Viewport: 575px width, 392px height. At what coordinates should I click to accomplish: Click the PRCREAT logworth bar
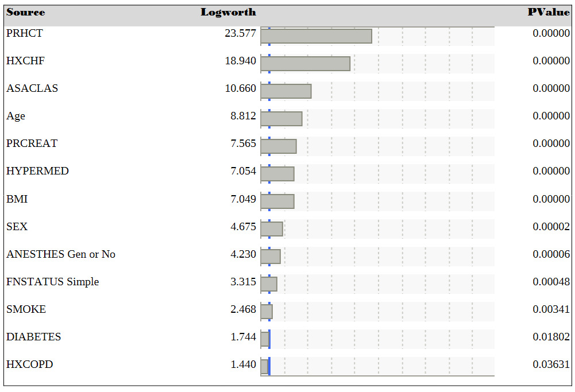click(279, 146)
